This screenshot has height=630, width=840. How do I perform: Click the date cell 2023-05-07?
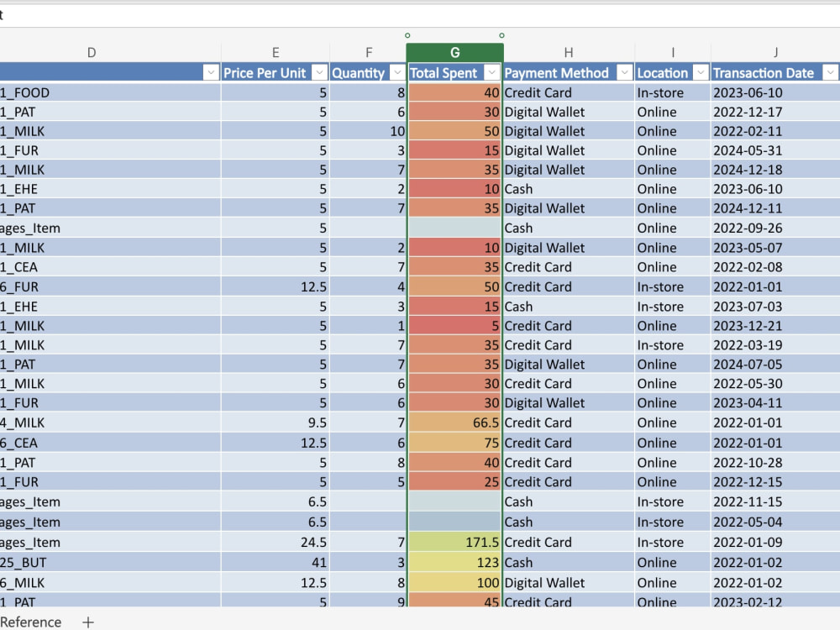pyautogui.click(x=775, y=248)
